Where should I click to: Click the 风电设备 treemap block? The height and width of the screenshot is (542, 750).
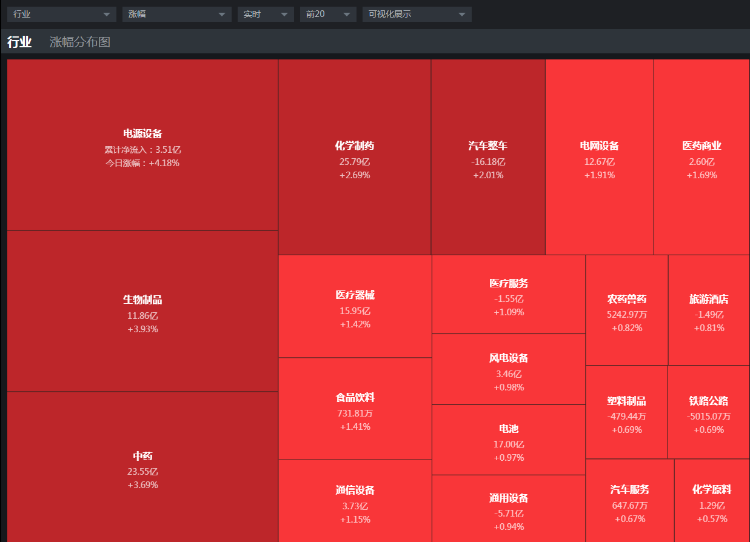[x=508, y=370]
